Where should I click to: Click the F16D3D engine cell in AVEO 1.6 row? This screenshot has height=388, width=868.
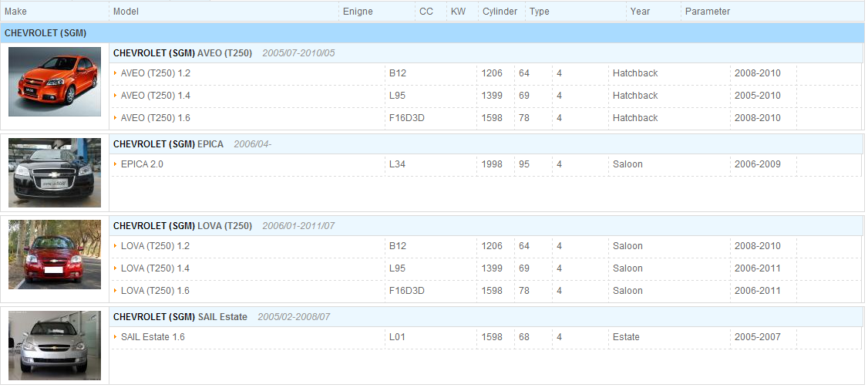pos(407,117)
